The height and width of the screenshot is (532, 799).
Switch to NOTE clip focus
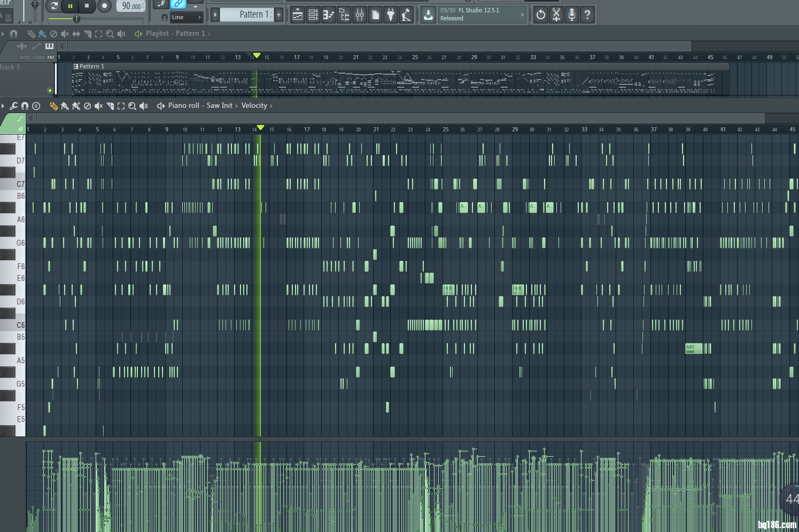[x=25, y=57]
